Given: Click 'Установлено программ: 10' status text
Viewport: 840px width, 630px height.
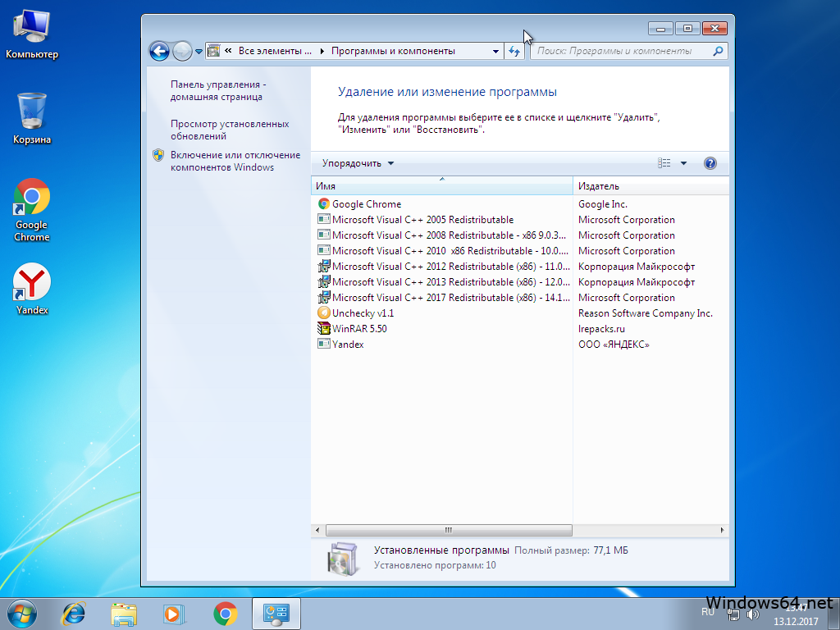Looking at the screenshot, I should 435,565.
